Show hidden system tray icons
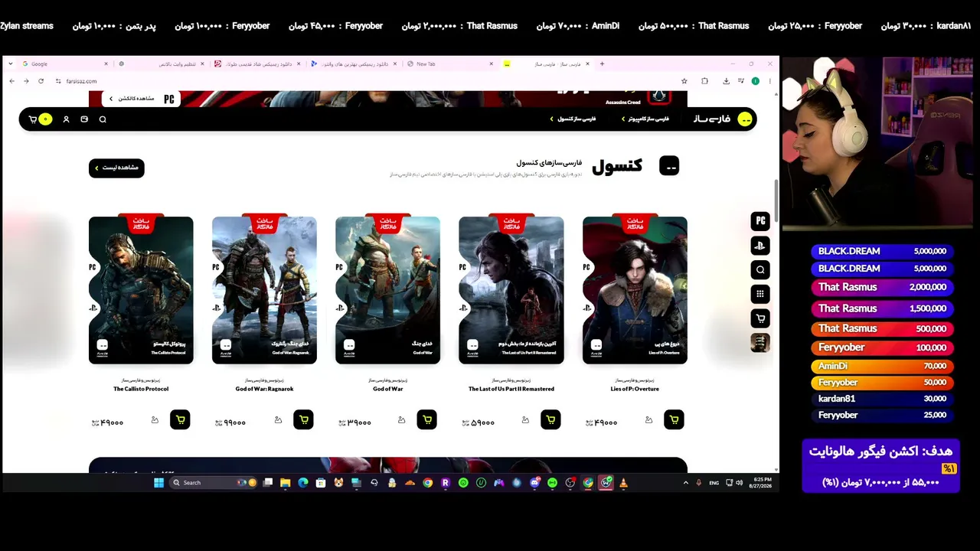The image size is (980, 551). [x=685, y=483]
